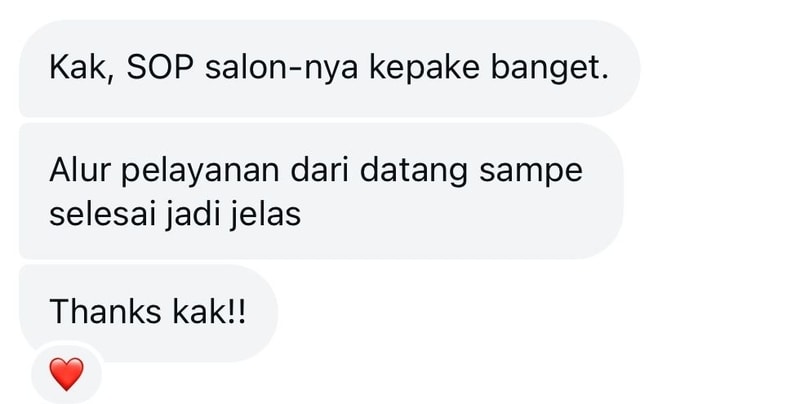Select the 'Alur pelayanan dari datang' message bubble
This screenshot has height=404, width=800.
tap(321, 191)
